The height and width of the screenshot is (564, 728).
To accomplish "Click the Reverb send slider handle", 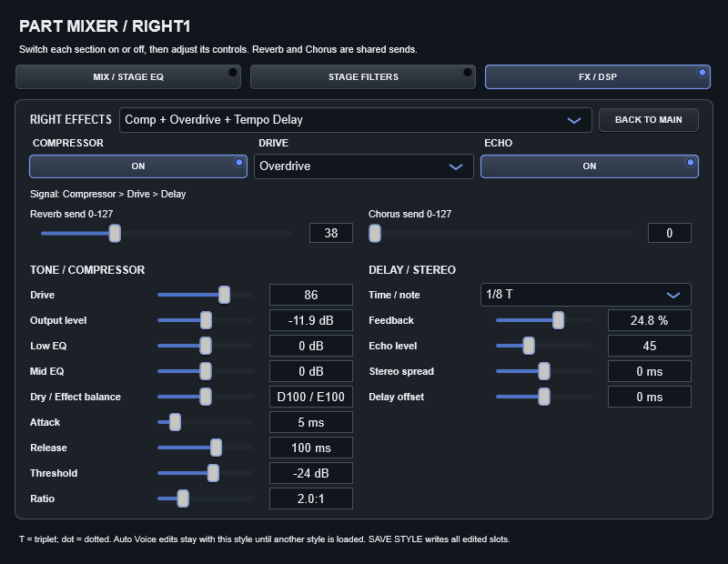I will pos(115,233).
